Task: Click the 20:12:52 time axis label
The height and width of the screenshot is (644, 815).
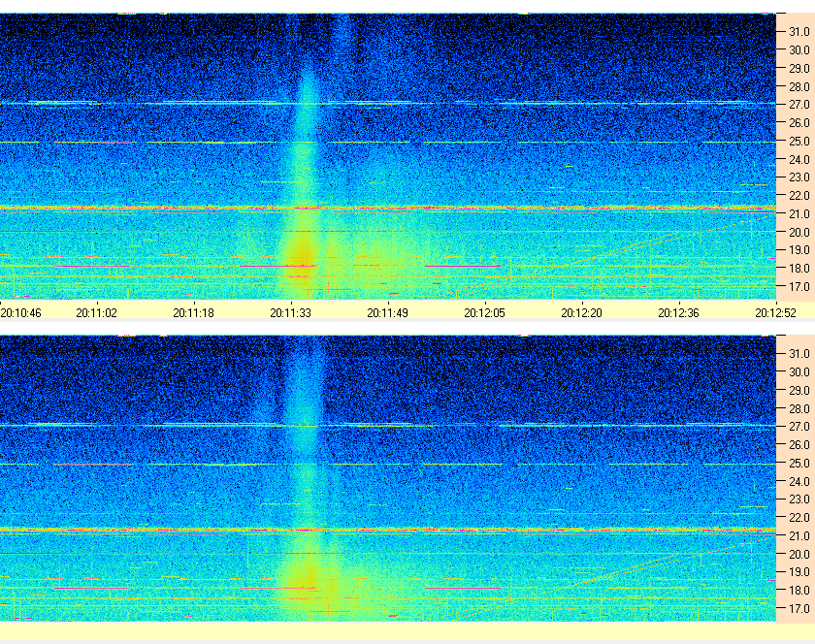Action: pyautogui.click(x=775, y=313)
